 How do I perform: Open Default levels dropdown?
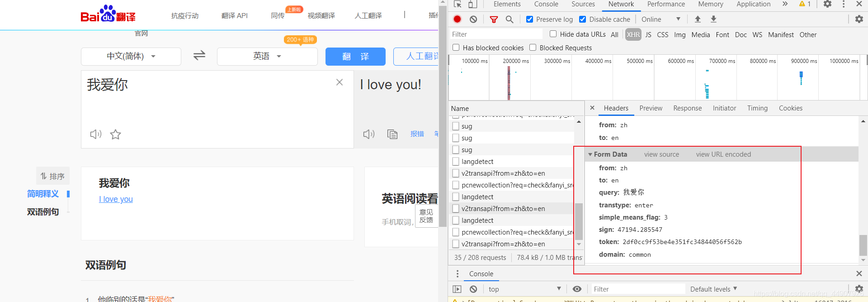tap(714, 289)
